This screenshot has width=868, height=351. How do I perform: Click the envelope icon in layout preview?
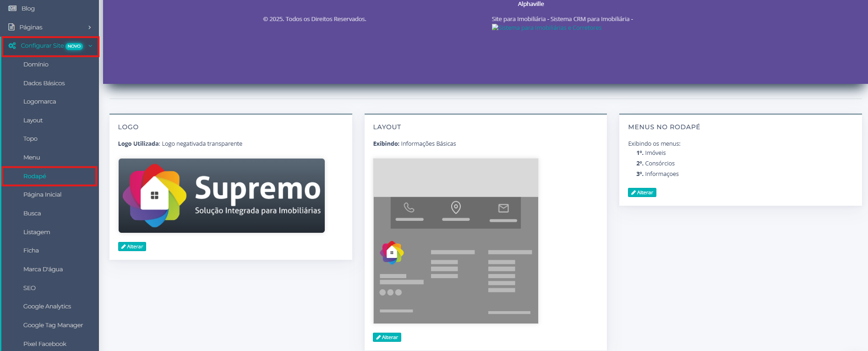[x=503, y=208]
